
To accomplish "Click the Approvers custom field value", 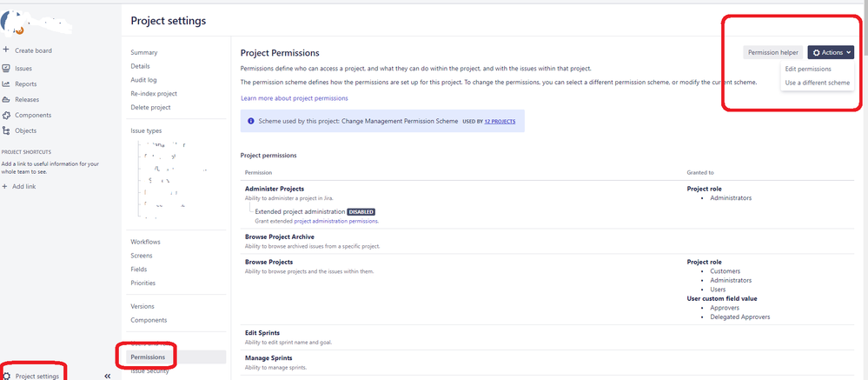I will tap(725, 308).
